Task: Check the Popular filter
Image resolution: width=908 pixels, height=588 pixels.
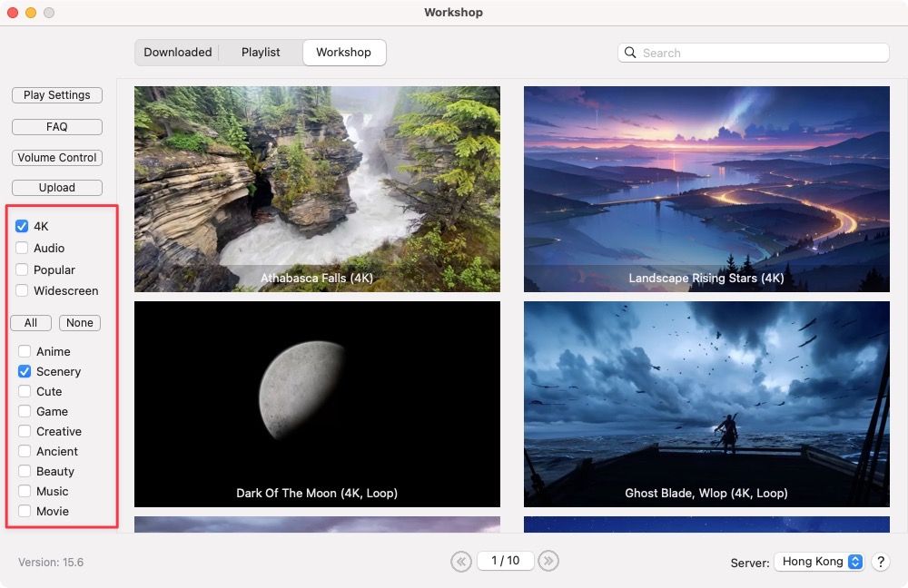Action: (x=22, y=269)
